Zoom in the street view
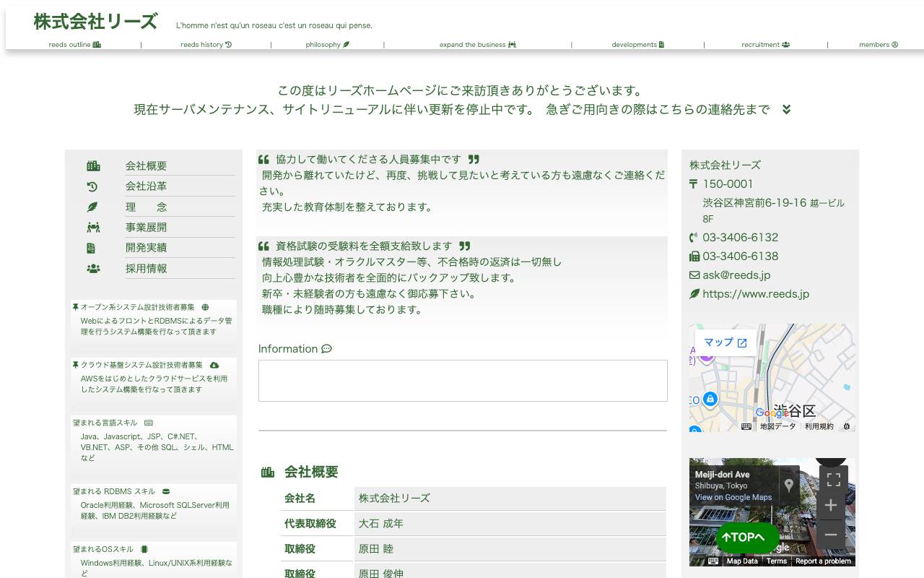Viewport: 924px width, 578px height. coord(831,506)
